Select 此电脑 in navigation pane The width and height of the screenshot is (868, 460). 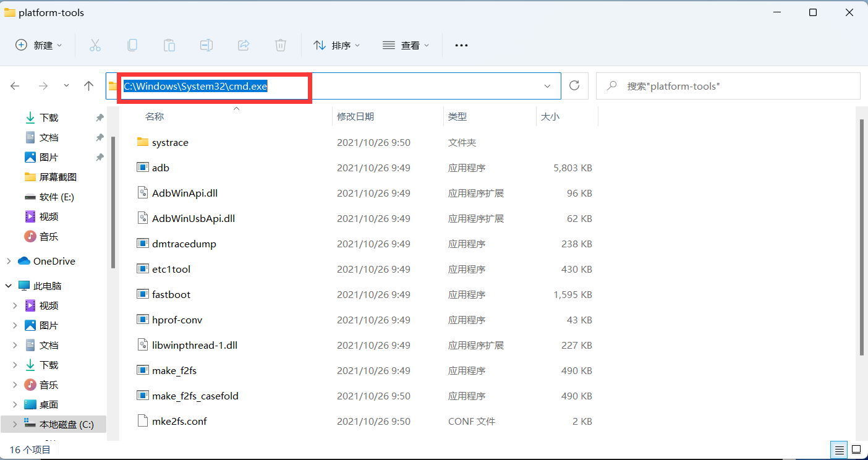tap(48, 286)
